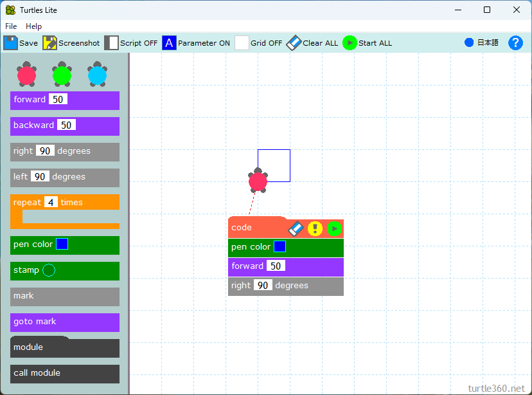Toggle Script OFF in the toolbar
This screenshot has width=532, height=395.
[x=111, y=43]
